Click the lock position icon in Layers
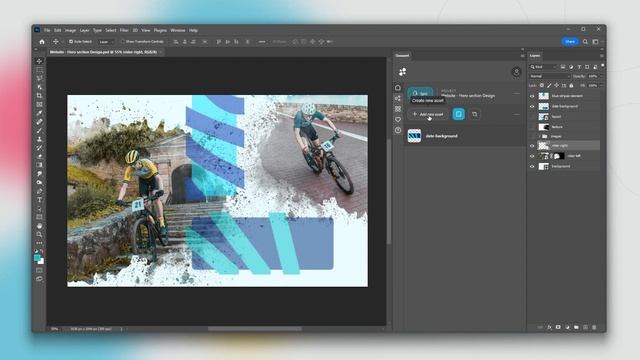640x360 pixels. [x=556, y=86]
